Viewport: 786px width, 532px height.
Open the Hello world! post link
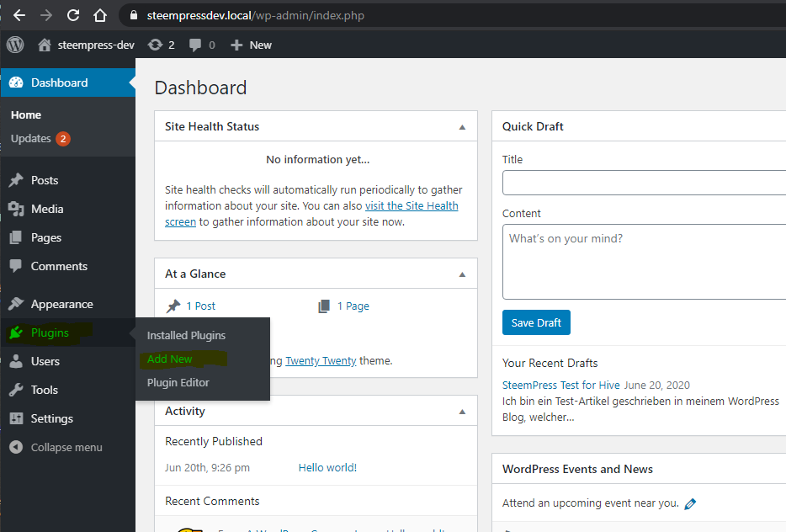pyautogui.click(x=328, y=467)
